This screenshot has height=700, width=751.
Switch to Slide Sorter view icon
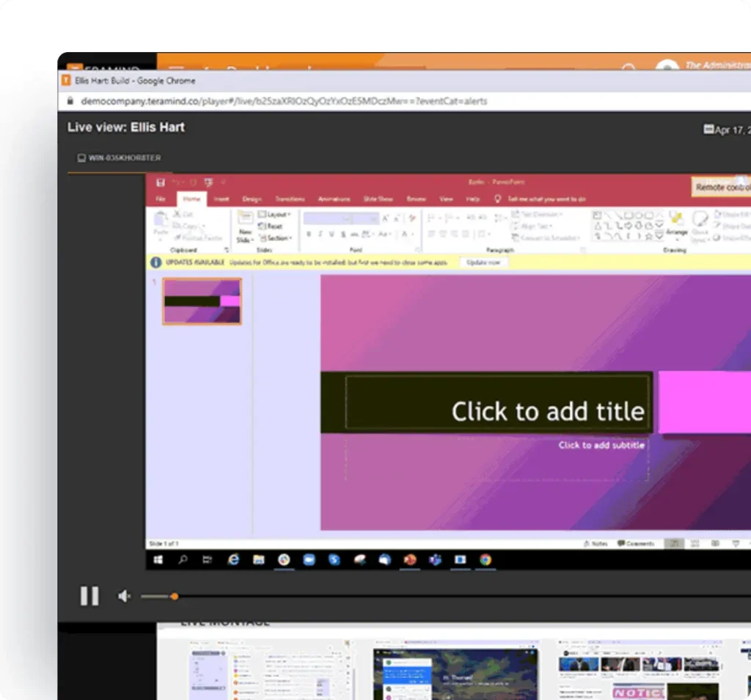point(694,543)
